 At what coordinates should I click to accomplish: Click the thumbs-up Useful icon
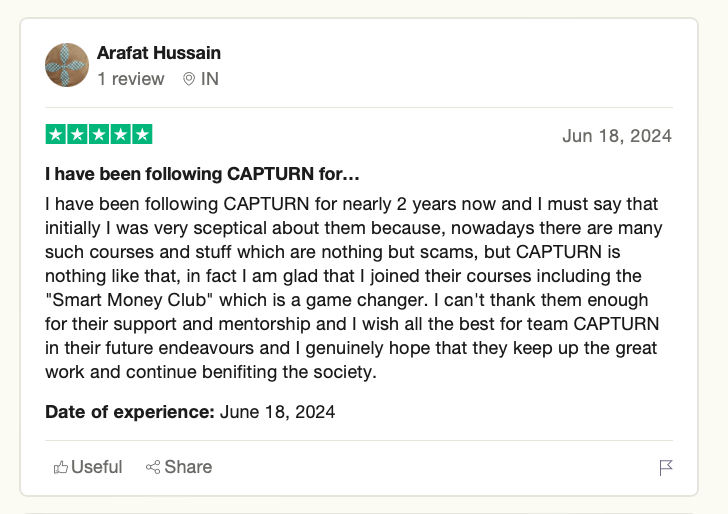[x=61, y=467]
